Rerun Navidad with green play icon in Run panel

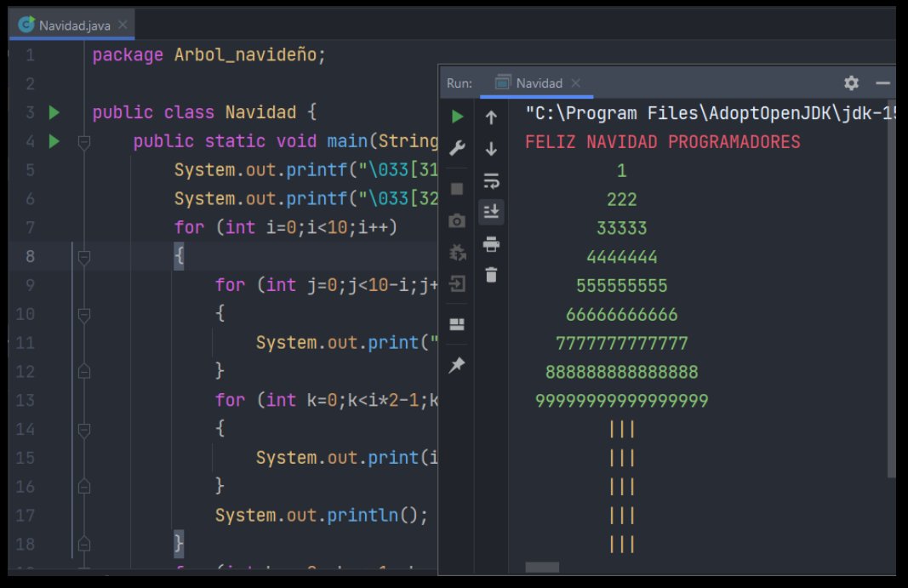457,117
